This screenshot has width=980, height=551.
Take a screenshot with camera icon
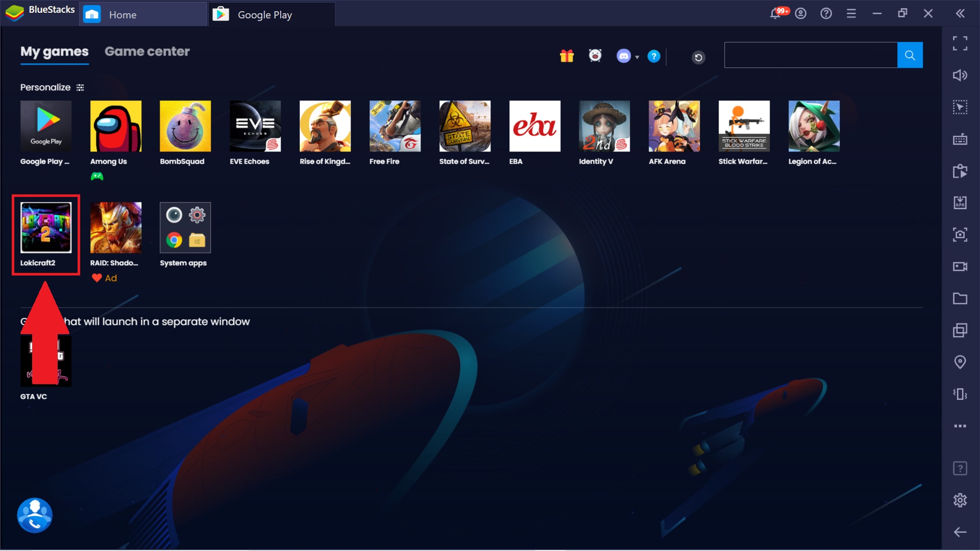(960, 235)
